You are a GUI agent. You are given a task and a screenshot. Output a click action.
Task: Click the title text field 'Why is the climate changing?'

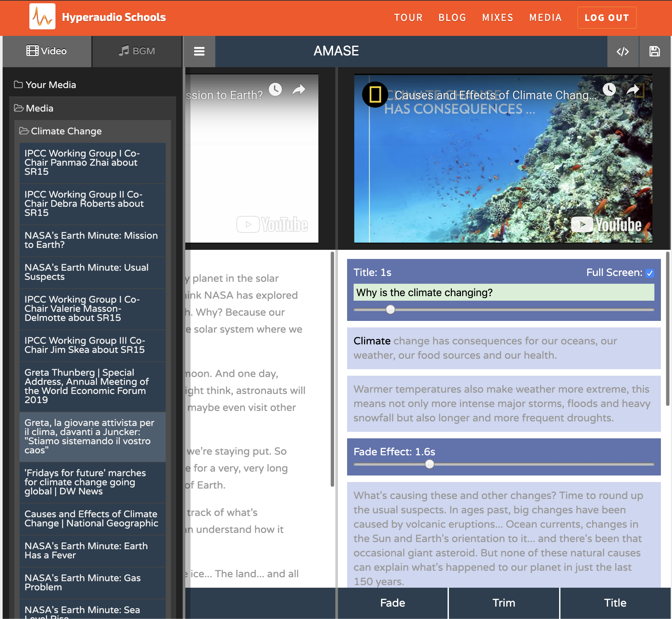[x=504, y=293]
